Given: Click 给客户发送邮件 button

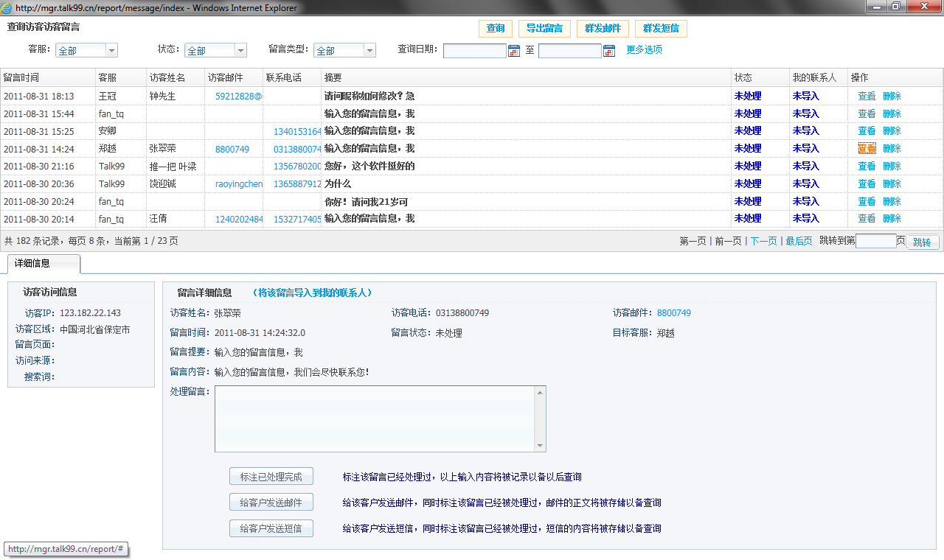Looking at the screenshot, I should click(271, 503).
